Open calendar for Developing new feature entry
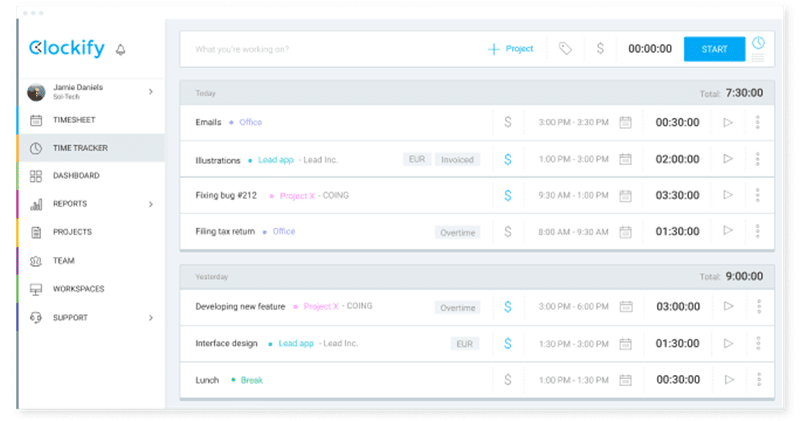 [x=626, y=307]
